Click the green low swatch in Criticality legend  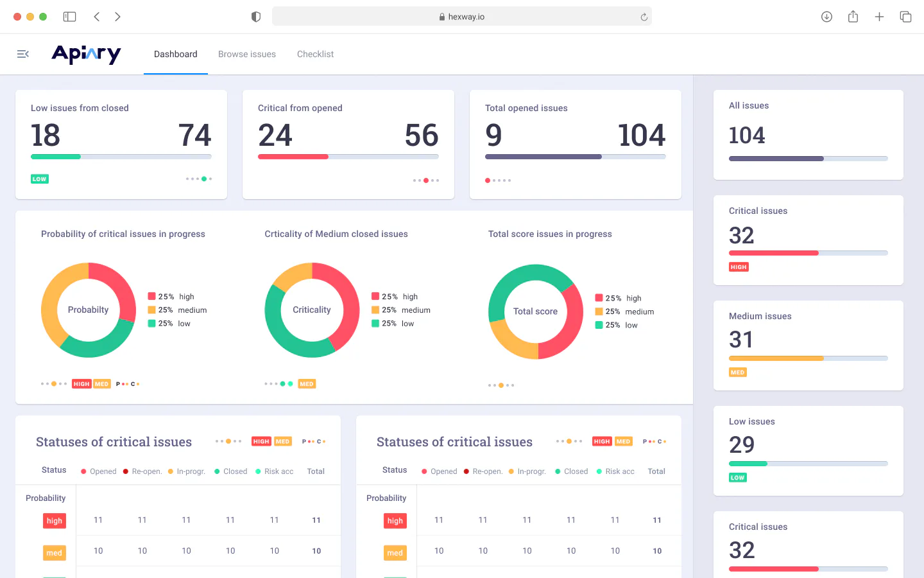[375, 324]
